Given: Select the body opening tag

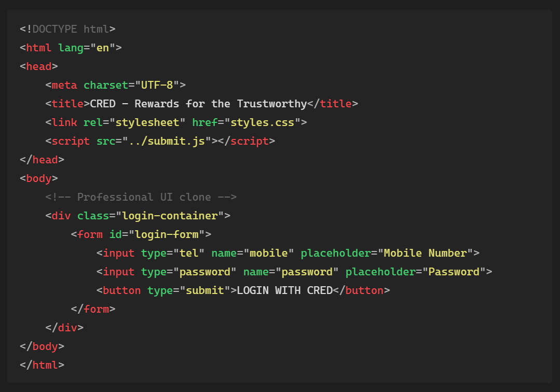Looking at the screenshot, I should click(37, 178).
